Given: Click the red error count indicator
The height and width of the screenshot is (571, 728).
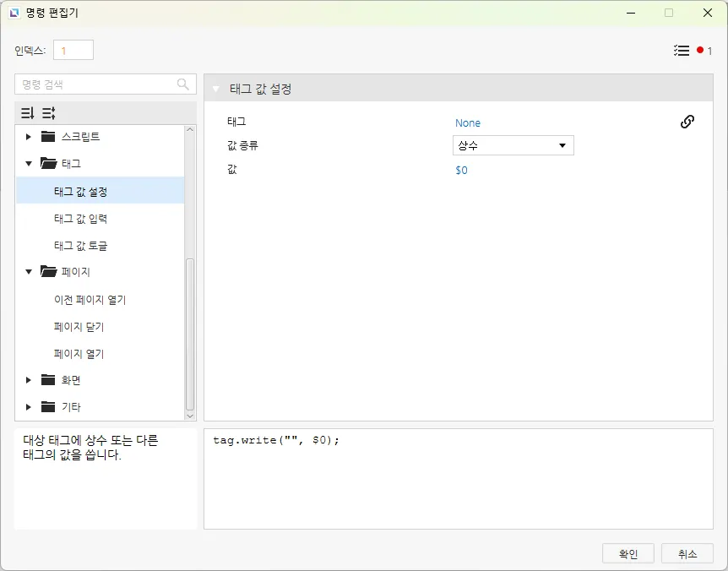Looking at the screenshot, I should coord(700,51).
